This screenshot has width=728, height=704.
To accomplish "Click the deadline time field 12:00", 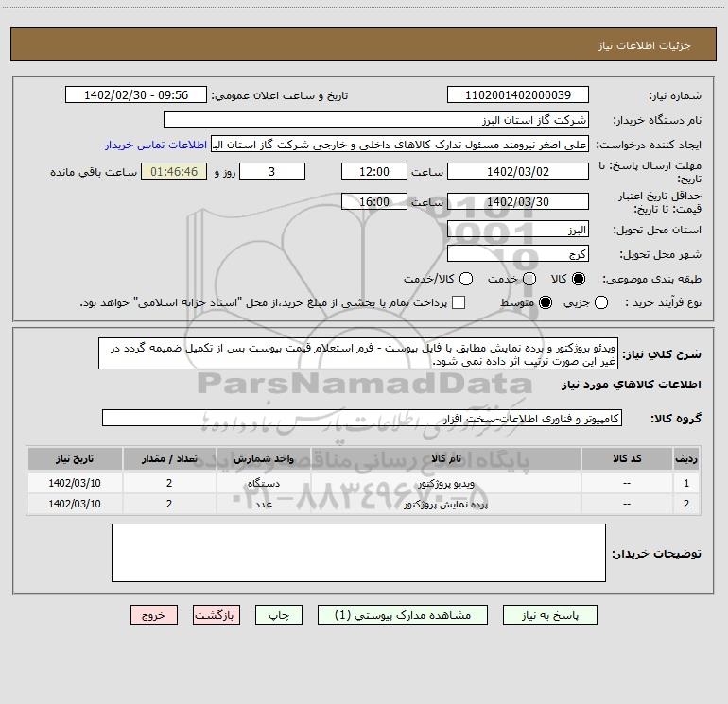I will coord(374,171).
